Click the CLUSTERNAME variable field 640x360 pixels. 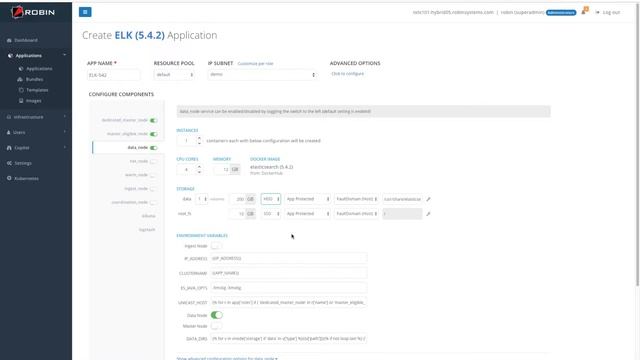289,273
